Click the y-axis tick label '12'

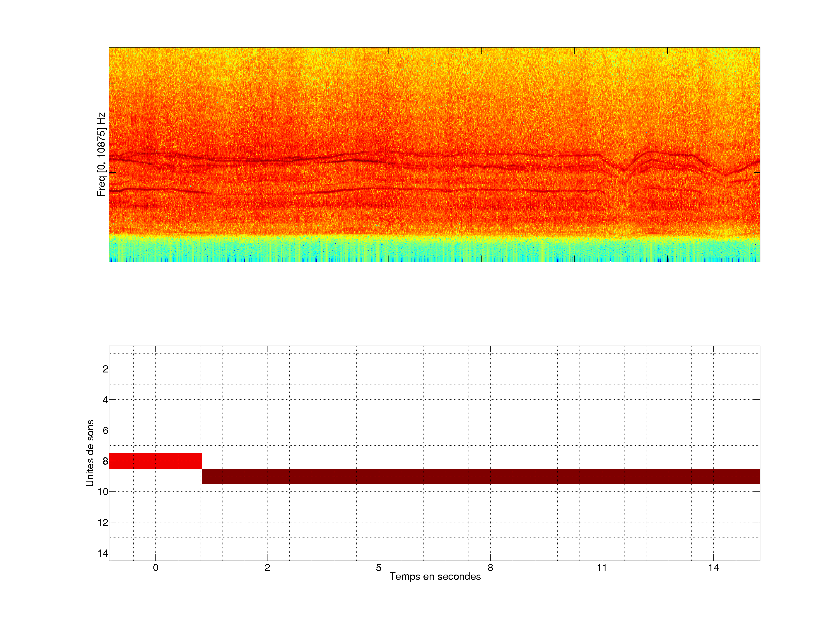tap(103, 523)
